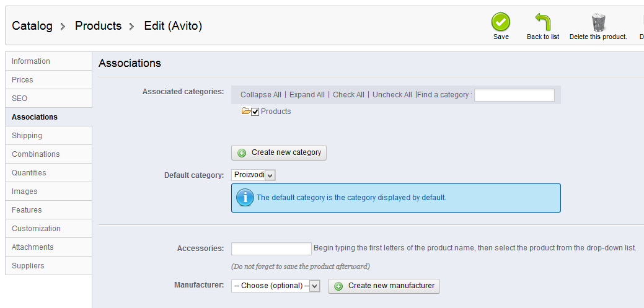Open the Combinations tab

click(x=48, y=154)
